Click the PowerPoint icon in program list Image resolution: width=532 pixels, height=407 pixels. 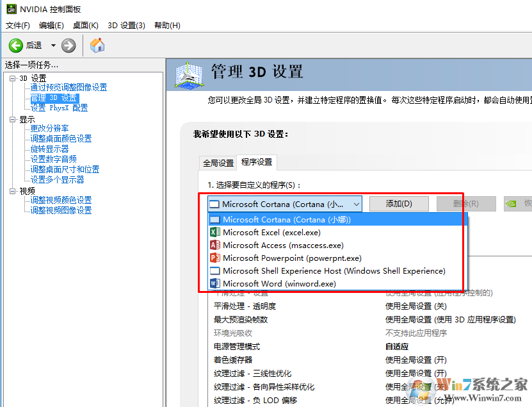click(215, 258)
